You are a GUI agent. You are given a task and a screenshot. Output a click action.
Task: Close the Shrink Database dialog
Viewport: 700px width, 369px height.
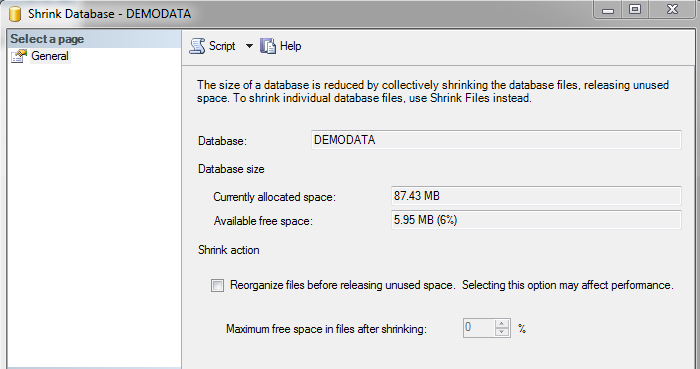coord(672,9)
